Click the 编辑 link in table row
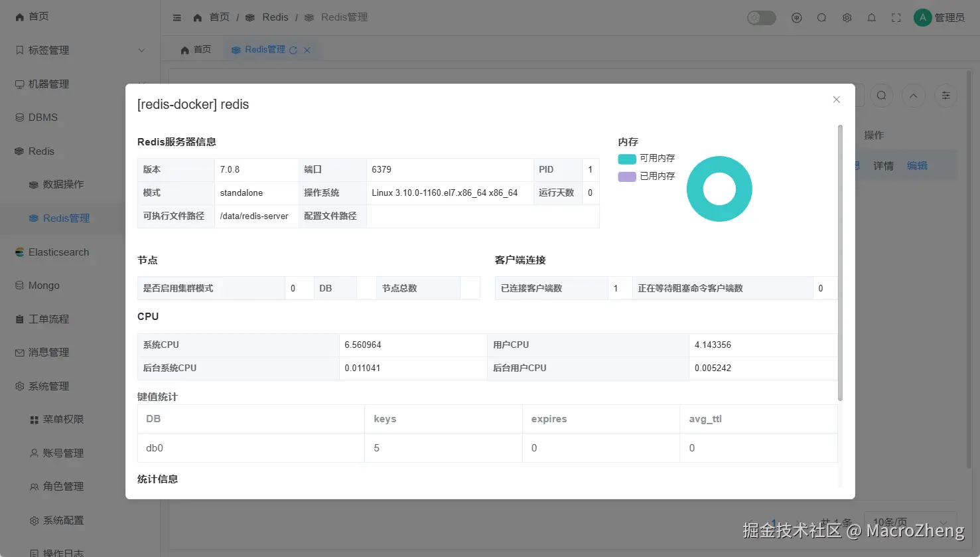 [x=917, y=166]
